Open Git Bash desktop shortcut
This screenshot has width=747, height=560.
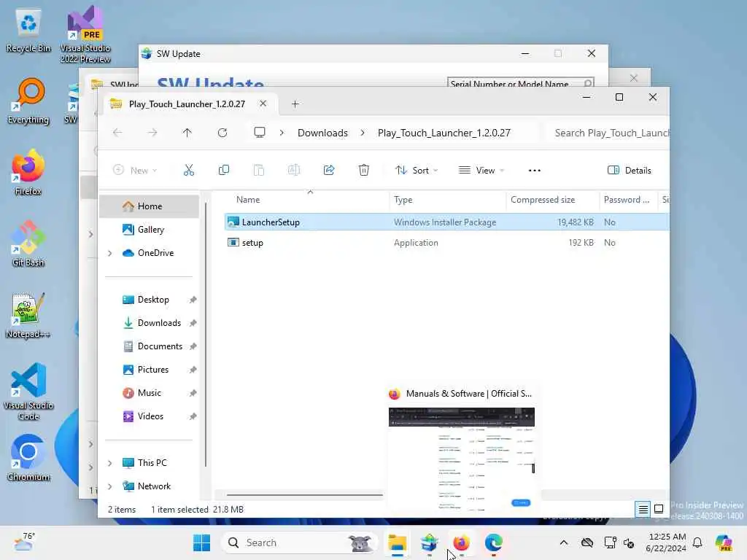pyautogui.click(x=28, y=244)
